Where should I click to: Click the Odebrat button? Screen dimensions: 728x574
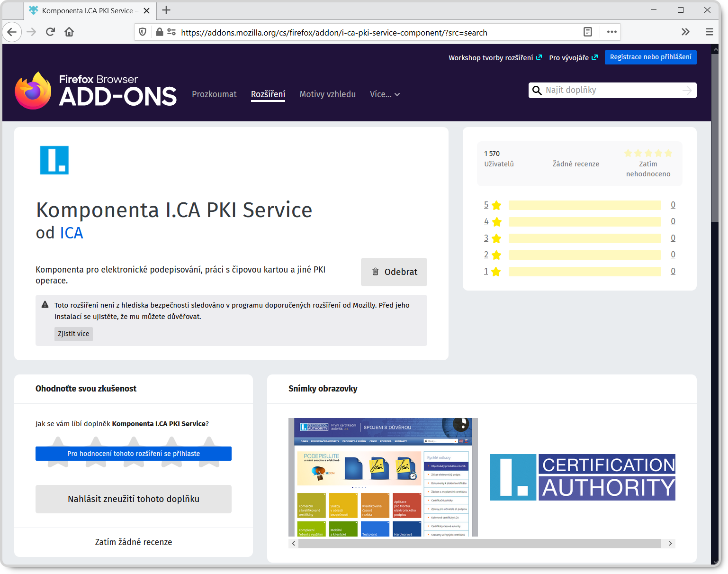click(394, 272)
